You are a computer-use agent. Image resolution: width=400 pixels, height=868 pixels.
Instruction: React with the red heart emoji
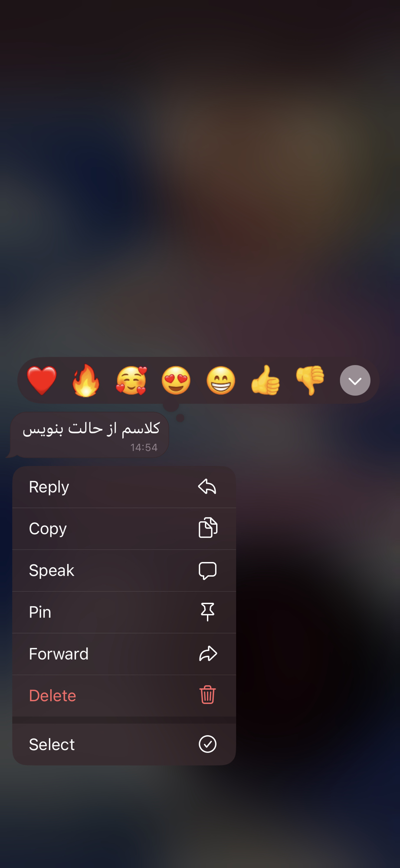pyautogui.click(x=42, y=381)
